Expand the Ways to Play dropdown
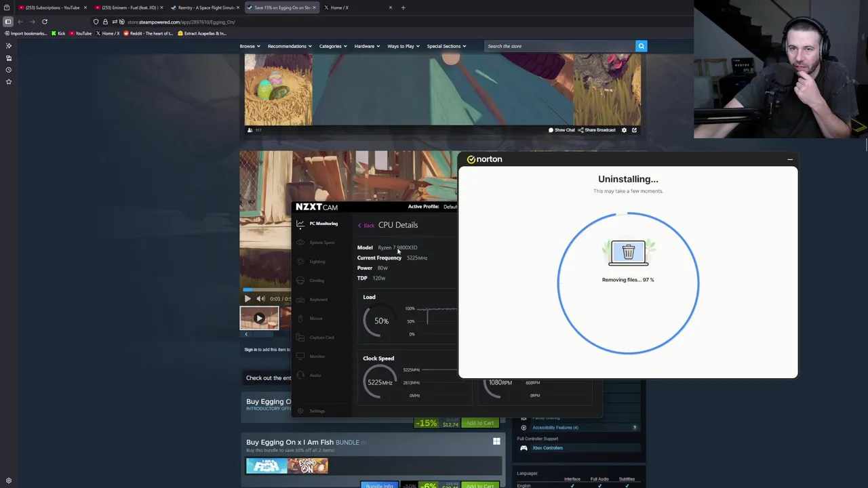This screenshot has width=868, height=488. (x=403, y=46)
